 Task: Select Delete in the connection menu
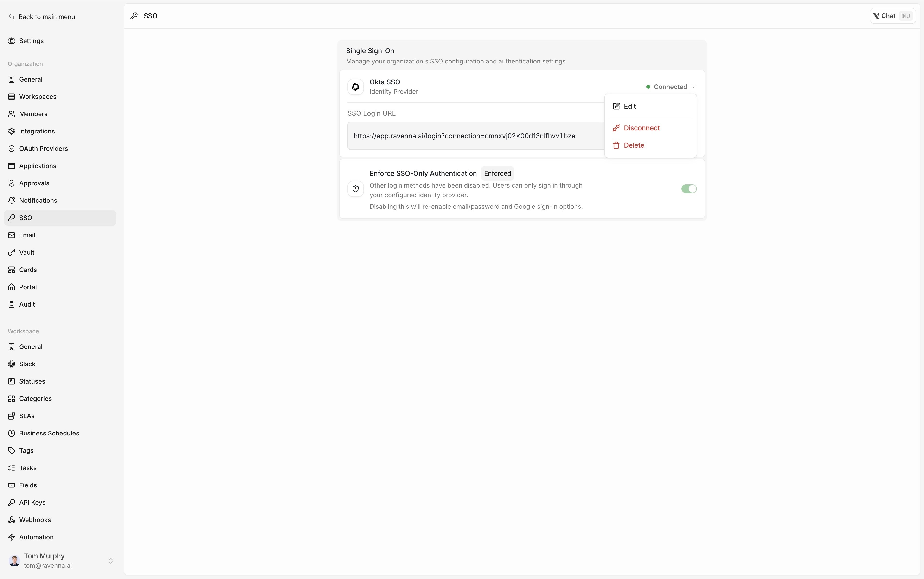tap(650, 145)
